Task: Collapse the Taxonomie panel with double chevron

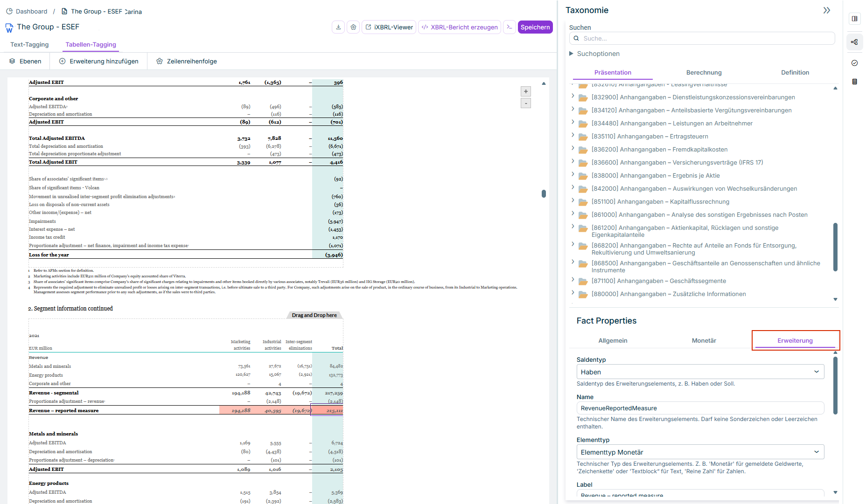Action: pos(826,10)
